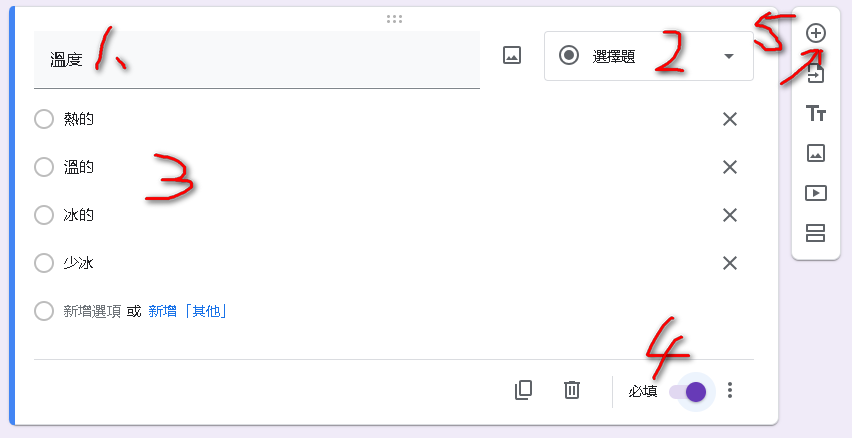Add a title and description block

coord(816,113)
